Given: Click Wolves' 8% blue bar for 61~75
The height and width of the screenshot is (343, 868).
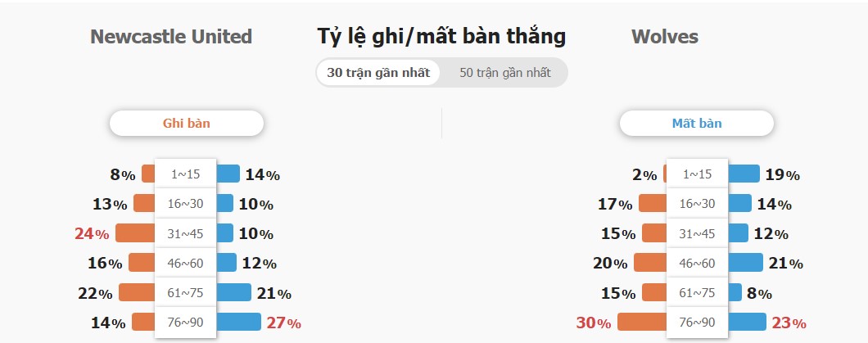Looking at the screenshot, I should 735,292.
